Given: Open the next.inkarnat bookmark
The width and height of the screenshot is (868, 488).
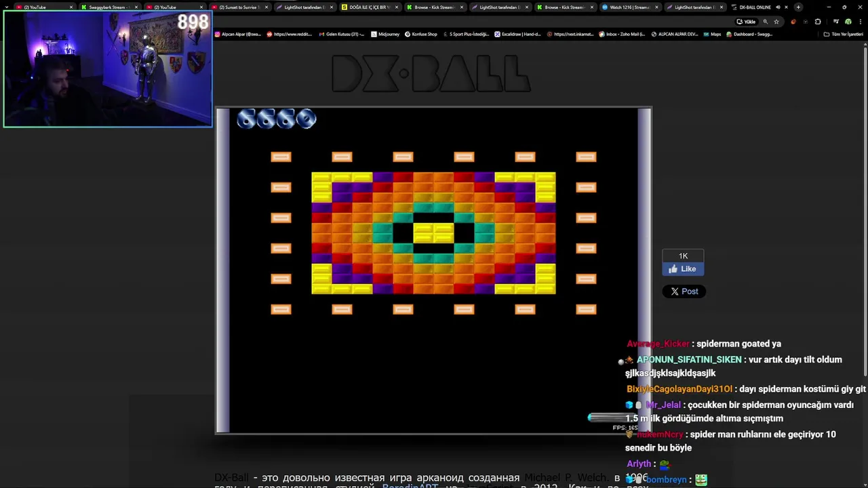Looking at the screenshot, I should [570, 34].
